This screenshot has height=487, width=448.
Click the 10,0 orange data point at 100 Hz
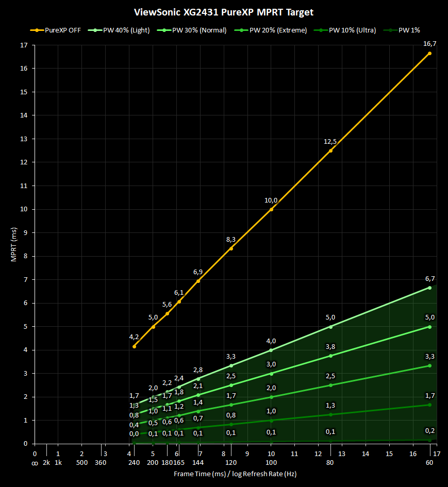271,209
